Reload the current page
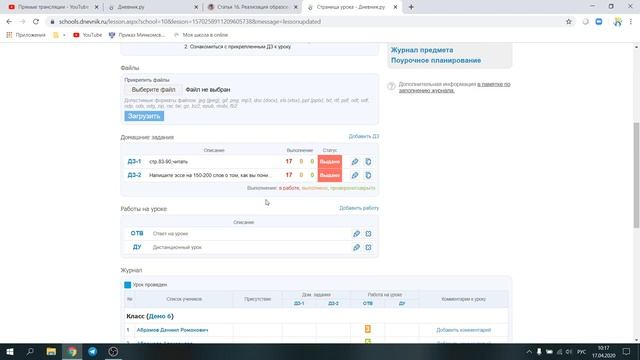 [x=36, y=22]
